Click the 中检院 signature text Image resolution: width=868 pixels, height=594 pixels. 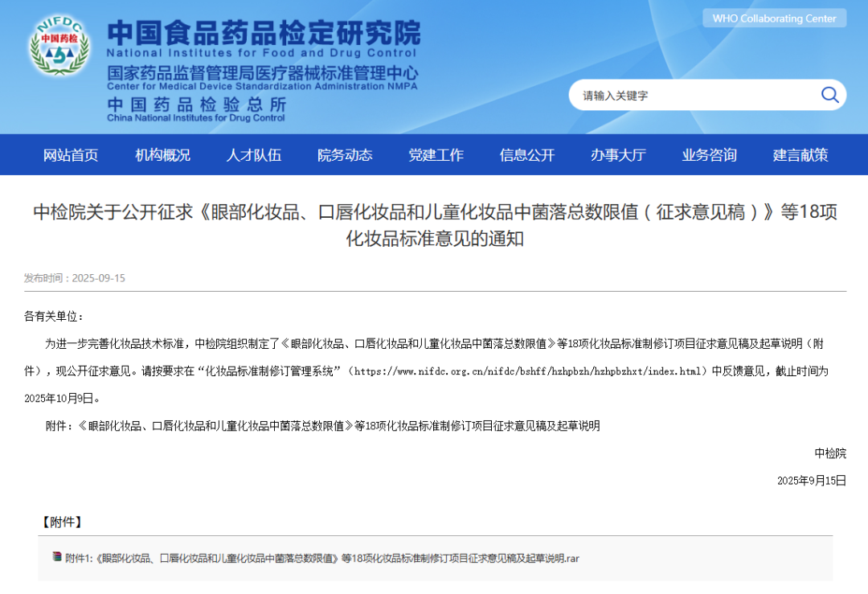point(830,453)
